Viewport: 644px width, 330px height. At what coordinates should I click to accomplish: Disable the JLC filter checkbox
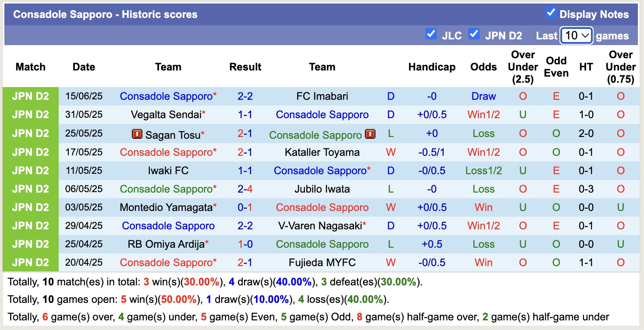coord(431,33)
